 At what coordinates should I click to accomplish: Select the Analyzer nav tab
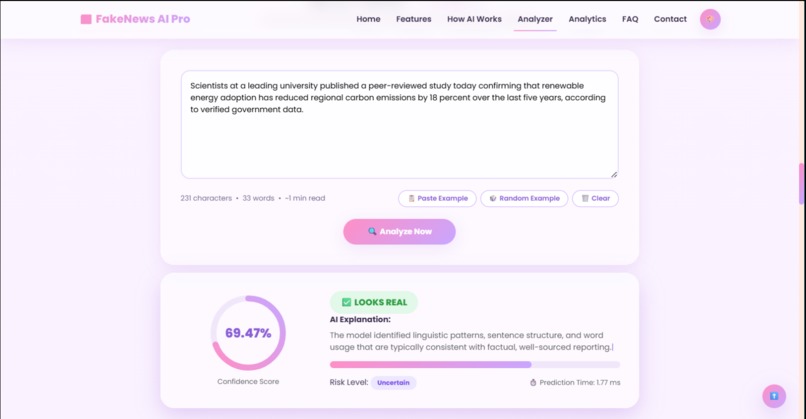535,19
